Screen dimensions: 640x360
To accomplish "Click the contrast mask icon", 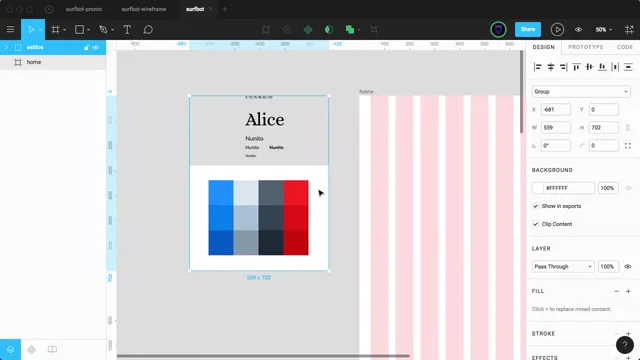I will (x=329, y=29).
